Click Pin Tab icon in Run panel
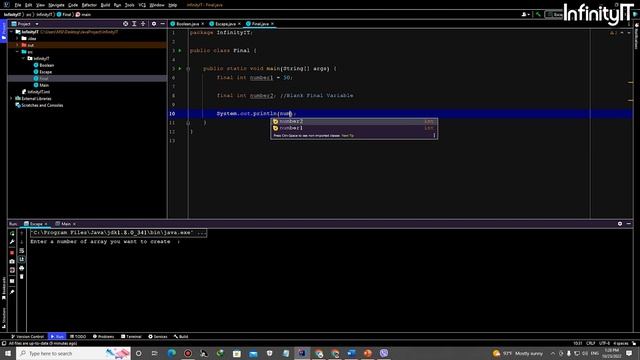 [x=12, y=292]
